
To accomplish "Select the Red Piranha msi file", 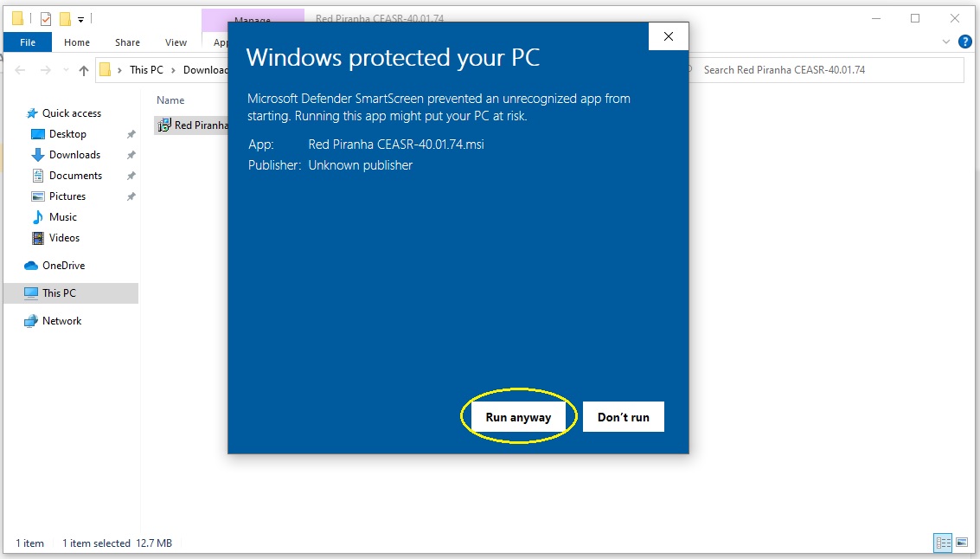I will point(193,125).
